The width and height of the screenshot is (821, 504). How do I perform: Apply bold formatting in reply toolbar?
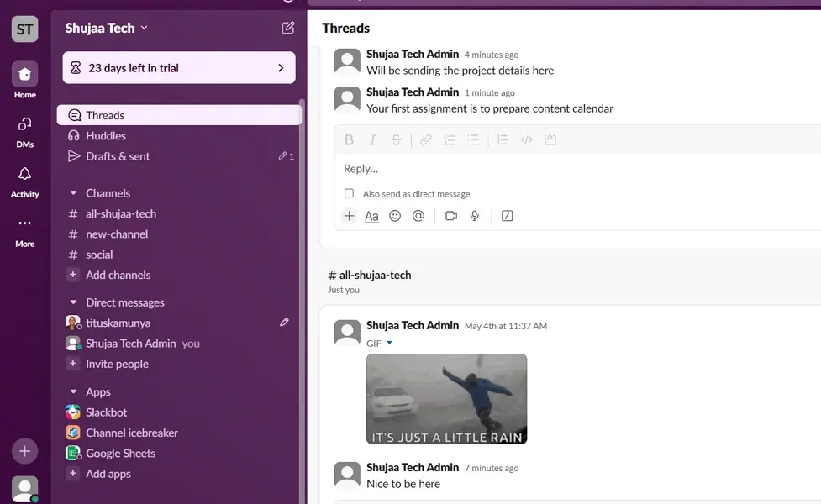(x=350, y=139)
